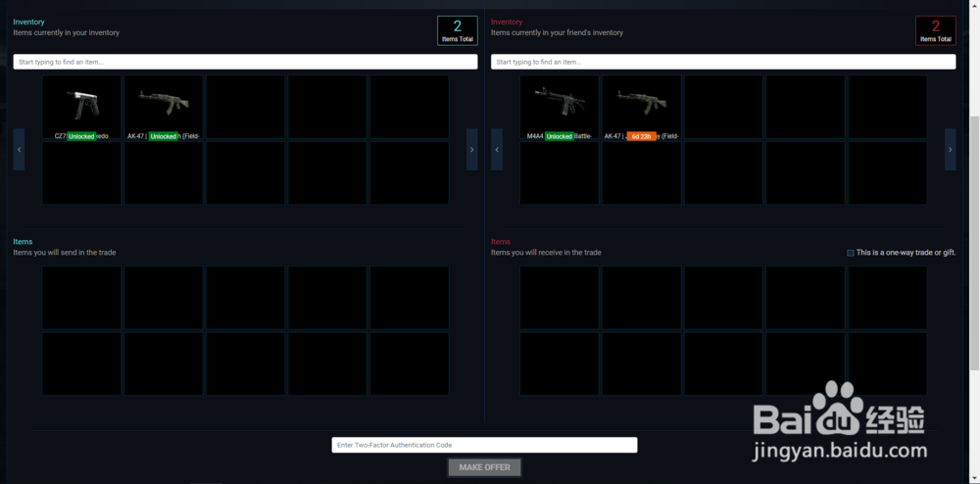980x484 pixels.
Task: Click your inventory's '2 Items Total' counter
Action: click(458, 30)
